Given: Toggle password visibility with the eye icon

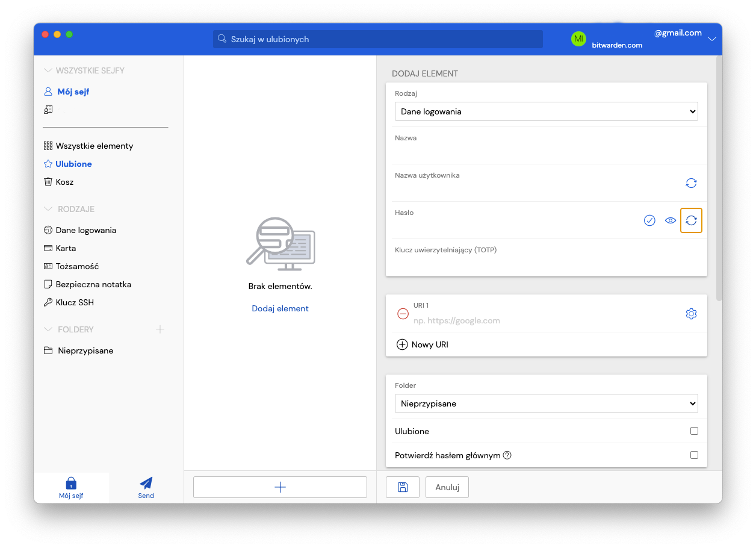Looking at the screenshot, I should (x=671, y=220).
